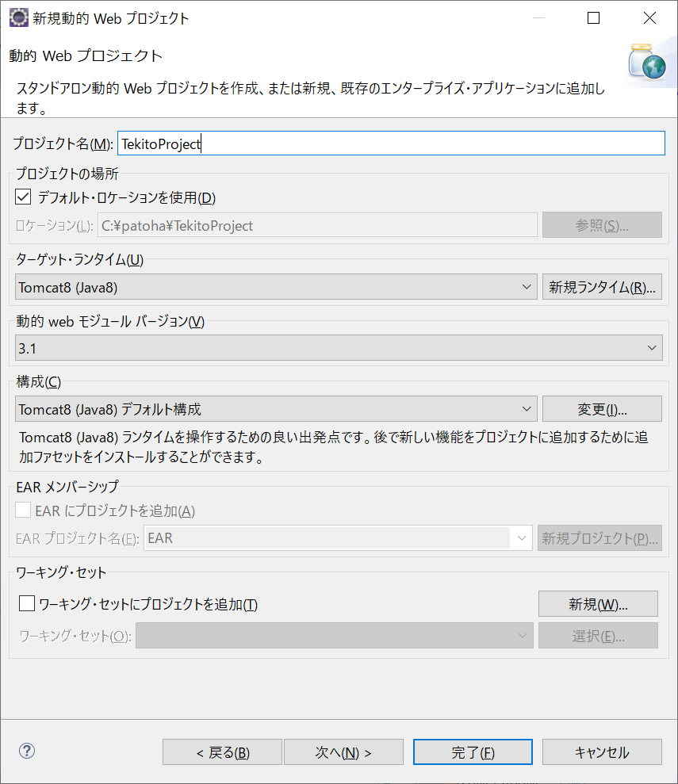678x784 pixels.
Task: Maximize the 新規動的 Web プロジェクト window
Action: point(593,18)
